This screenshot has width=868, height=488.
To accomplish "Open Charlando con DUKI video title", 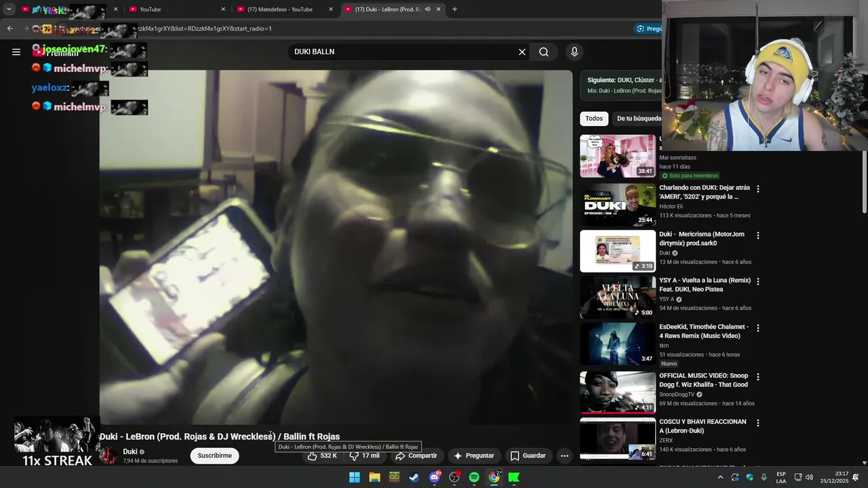I will click(x=704, y=192).
